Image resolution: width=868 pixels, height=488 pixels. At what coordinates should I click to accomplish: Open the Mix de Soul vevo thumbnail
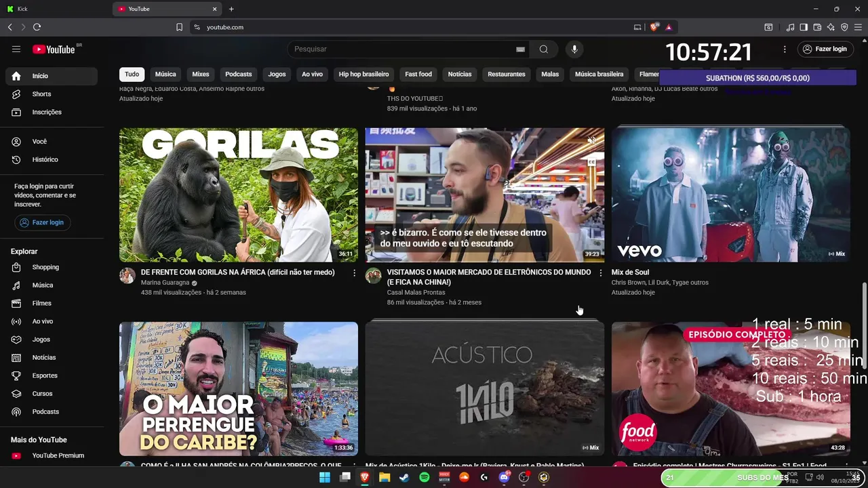click(731, 195)
